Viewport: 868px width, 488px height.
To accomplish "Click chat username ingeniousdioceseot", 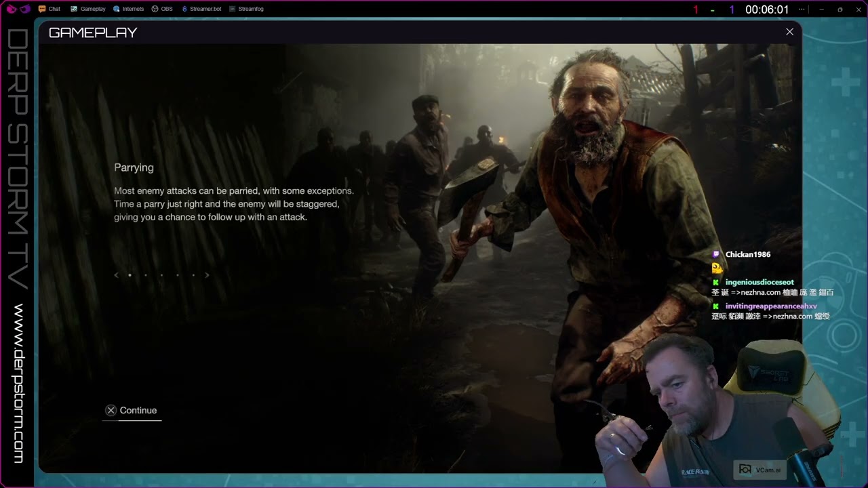I will click(x=759, y=283).
